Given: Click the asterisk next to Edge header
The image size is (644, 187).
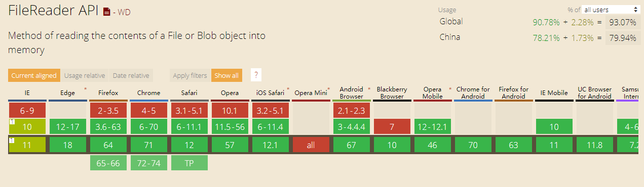Looking at the screenshot, I should pos(85,89).
